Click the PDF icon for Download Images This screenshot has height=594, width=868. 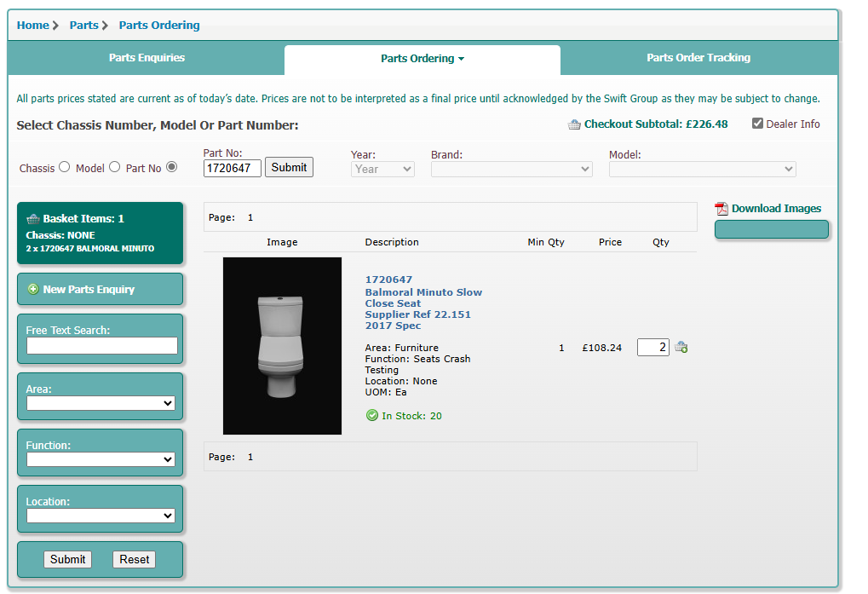(721, 209)
